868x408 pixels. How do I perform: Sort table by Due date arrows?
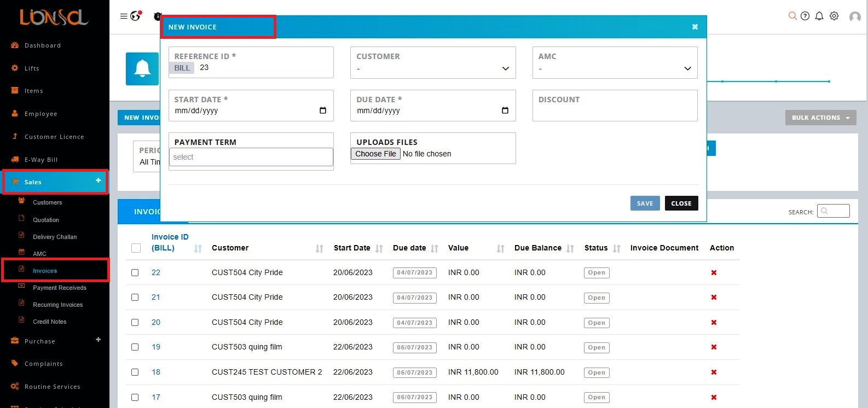tap(435, 249)
